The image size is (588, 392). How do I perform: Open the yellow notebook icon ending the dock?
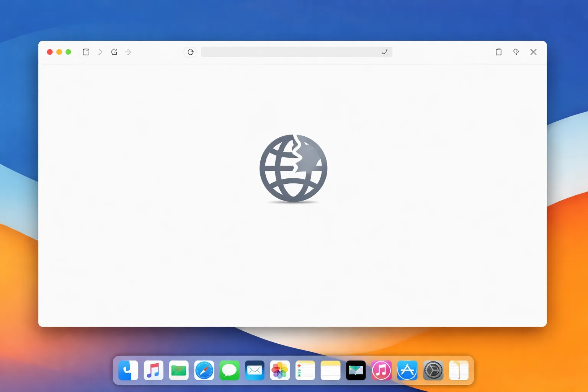[459, 371]
